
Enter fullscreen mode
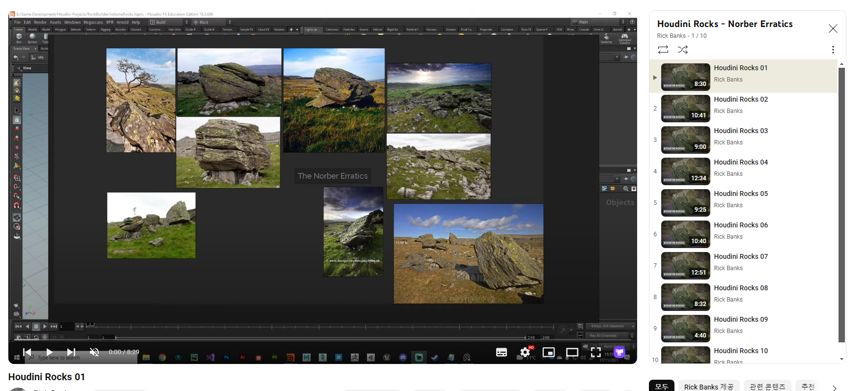pos(595,352)
